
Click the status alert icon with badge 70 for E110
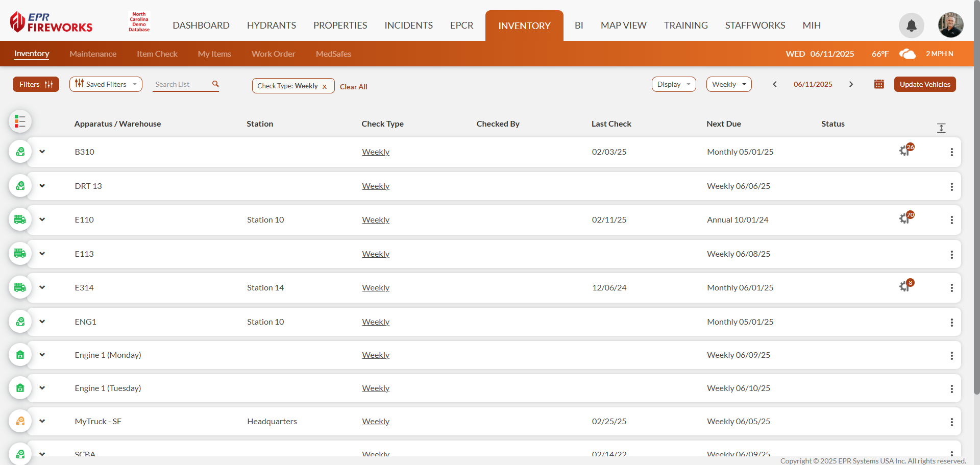[905, 219]
